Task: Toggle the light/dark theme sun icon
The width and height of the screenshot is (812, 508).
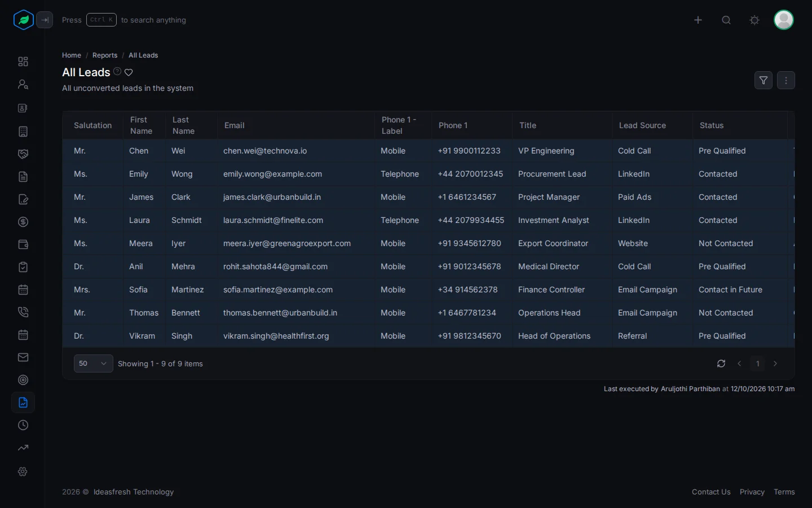Action: (754, 20)
